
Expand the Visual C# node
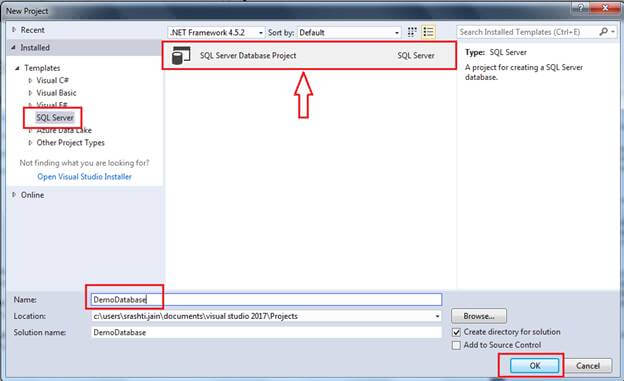click(30, 80)
